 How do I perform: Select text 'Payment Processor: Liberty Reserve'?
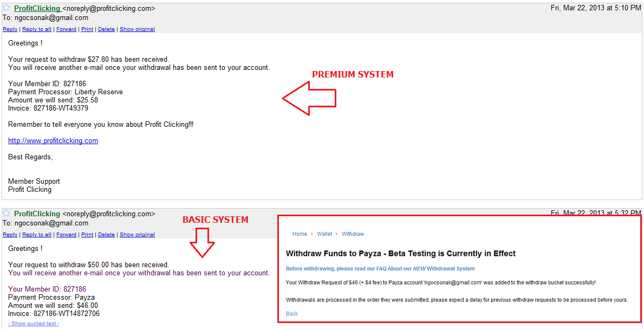pyautogui.click(x=66, y=92)
